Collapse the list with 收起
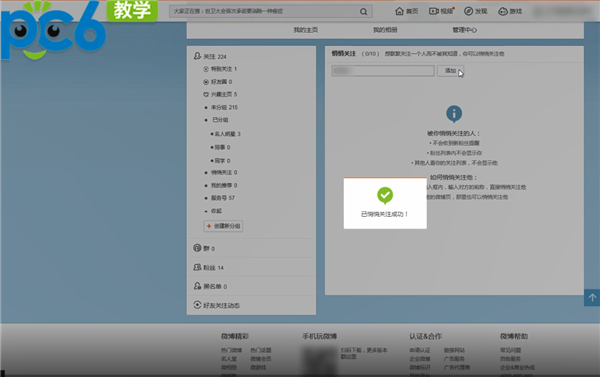 [216, 211]
